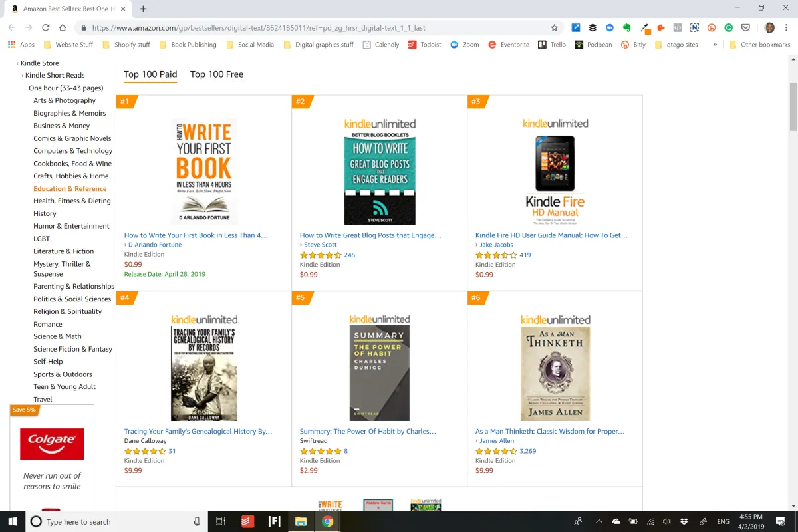
Task: Select the Computers & Technology category
Action: 73,151
